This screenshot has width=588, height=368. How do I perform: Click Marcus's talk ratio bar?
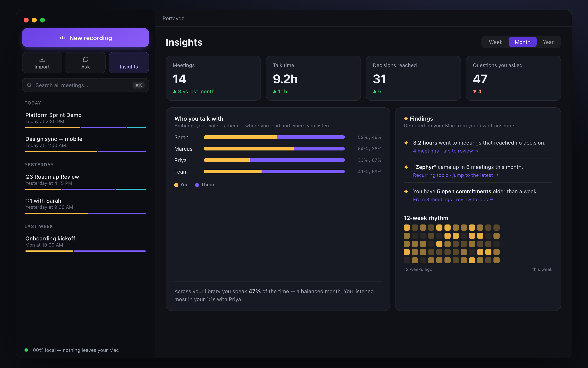click(x=274, y=149)
